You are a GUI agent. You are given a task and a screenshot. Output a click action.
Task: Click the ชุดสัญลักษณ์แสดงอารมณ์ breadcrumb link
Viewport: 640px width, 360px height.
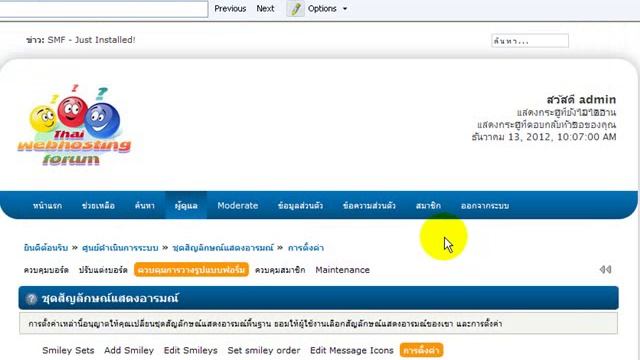(223, 248)
